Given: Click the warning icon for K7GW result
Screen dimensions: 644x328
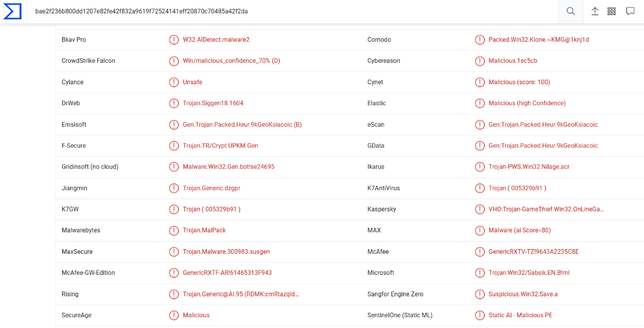Looking at the screenshot, I should coord(174,209).
